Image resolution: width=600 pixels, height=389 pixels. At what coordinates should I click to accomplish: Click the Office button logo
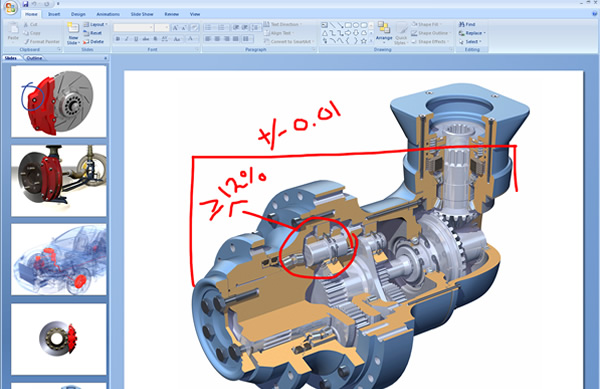click(10, 7)
